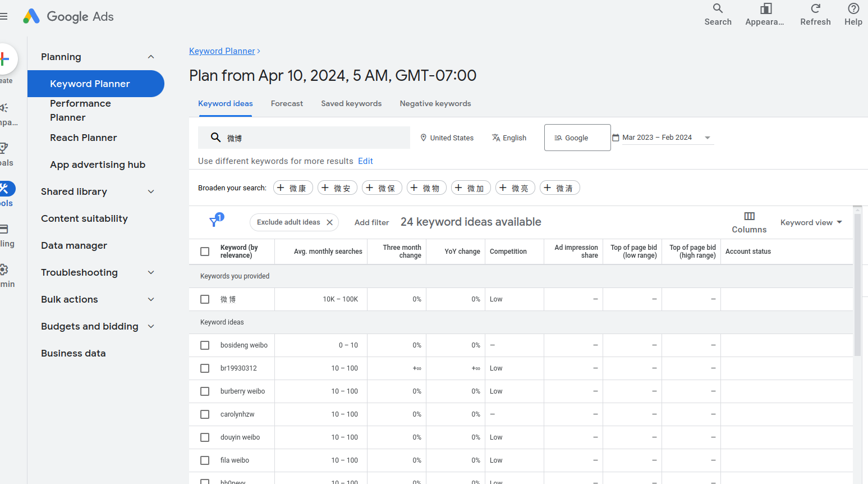Check the fila weibo row

tap(205, 460)
